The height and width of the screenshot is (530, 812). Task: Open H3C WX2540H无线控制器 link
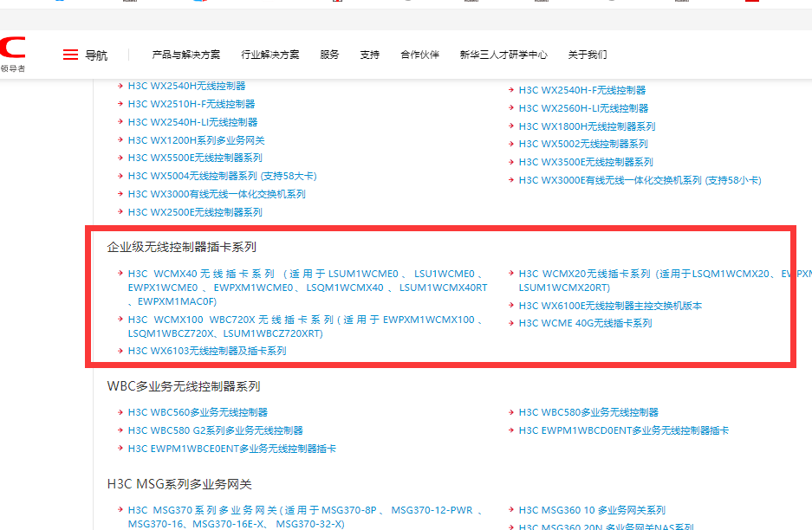click(186, 86)
